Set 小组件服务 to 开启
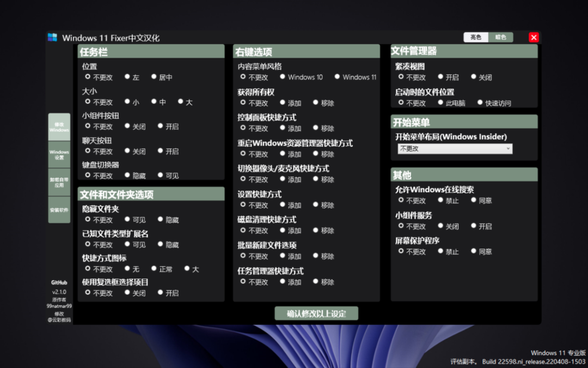Image resolution: width=588 pixels, height=368 pixels. pyautogui.click(x=481, y=226)
